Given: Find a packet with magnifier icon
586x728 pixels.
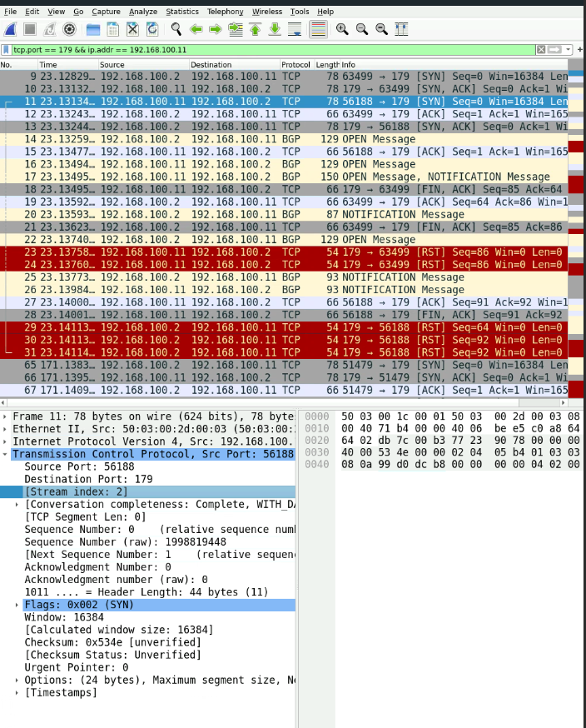Looking at the screenshot, I should [176, 30].
